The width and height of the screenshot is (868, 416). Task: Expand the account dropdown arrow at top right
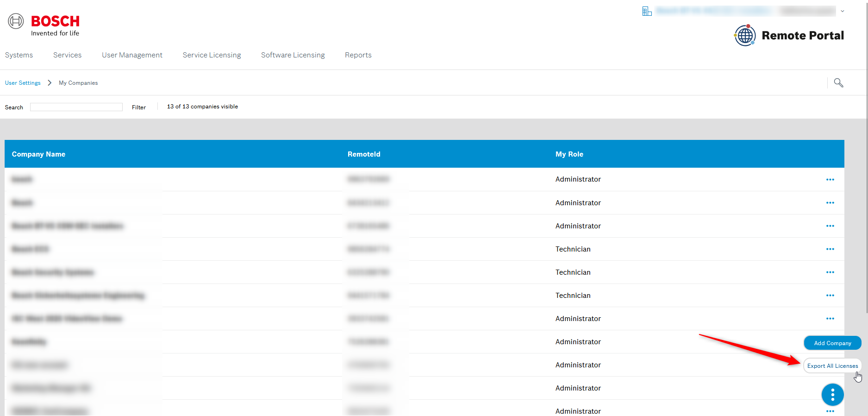pyautogui.click(x=843, y=11)
